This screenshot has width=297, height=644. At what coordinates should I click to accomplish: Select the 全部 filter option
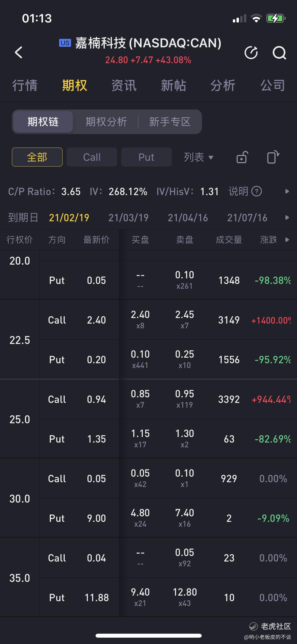(37, 157)
